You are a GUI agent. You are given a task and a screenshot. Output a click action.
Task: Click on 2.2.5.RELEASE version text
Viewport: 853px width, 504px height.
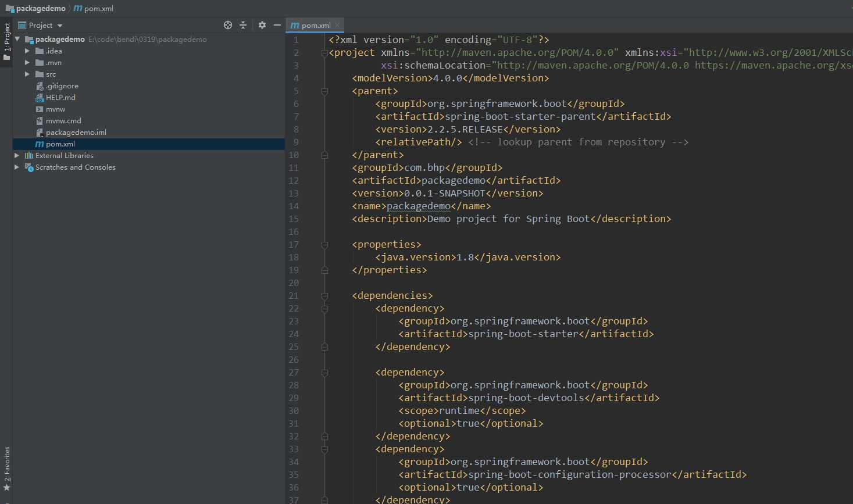pos(465,129)
